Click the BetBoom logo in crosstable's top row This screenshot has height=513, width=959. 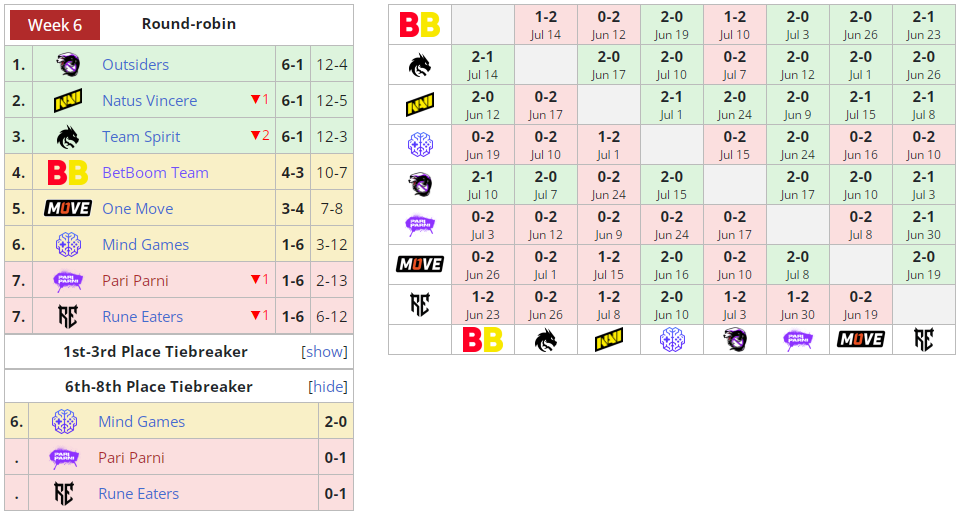point(420,25)
